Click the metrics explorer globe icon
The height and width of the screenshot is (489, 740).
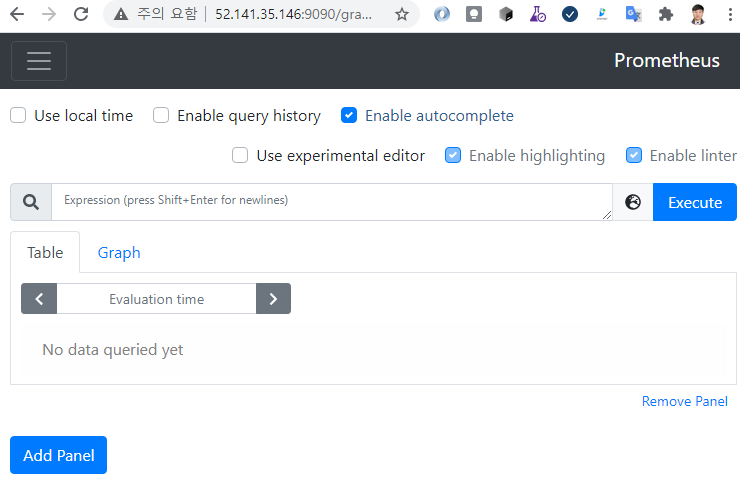pyautogui.click(x=633, y=202)
